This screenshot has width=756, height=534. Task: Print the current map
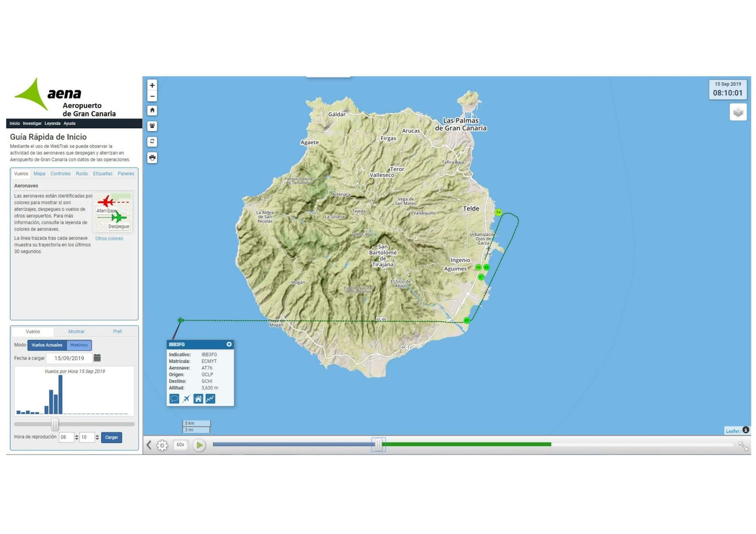point(152,157)
